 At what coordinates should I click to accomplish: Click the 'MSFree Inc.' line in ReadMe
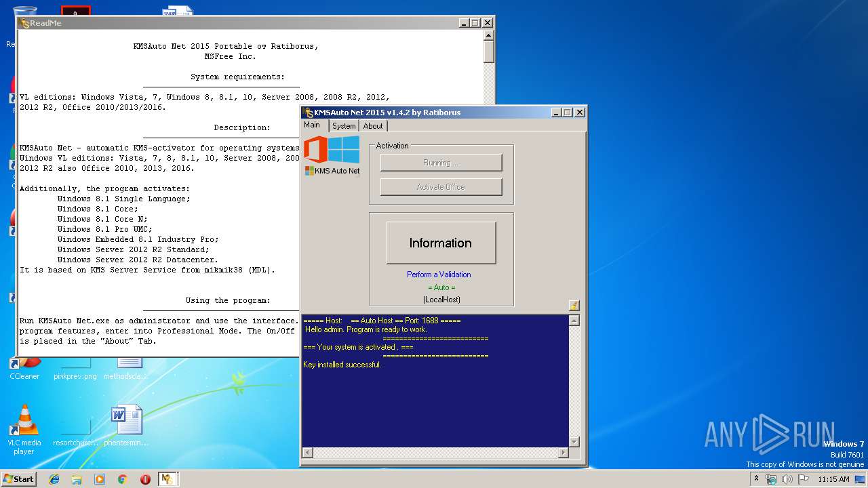(x=231, y=56)
